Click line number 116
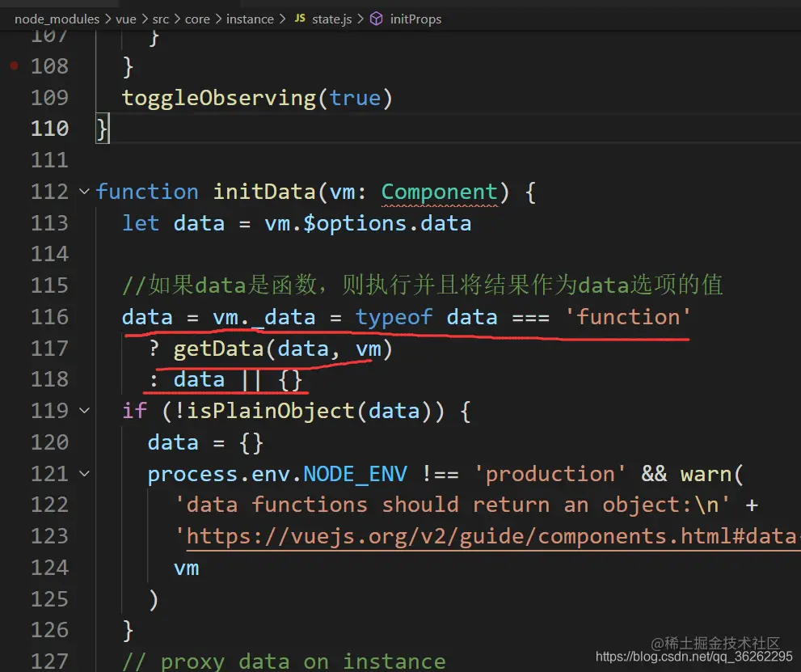The height and width of the screenshot is (672, 801). coord(49,317)
